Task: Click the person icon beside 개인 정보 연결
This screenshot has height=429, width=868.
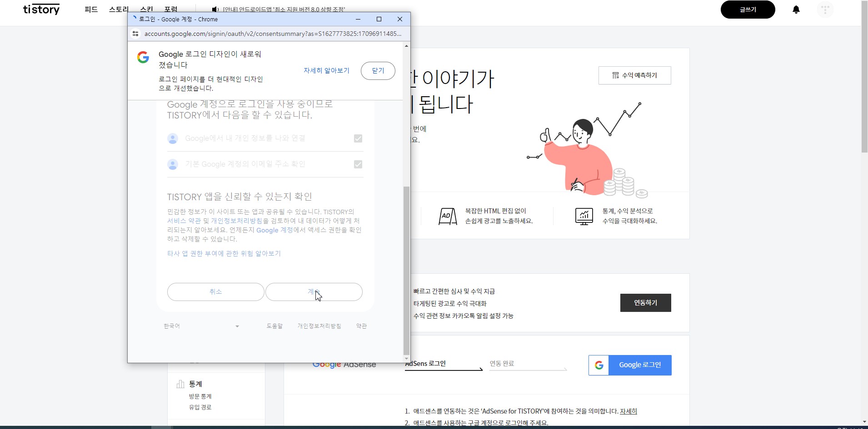Action: tap(173, 138)
